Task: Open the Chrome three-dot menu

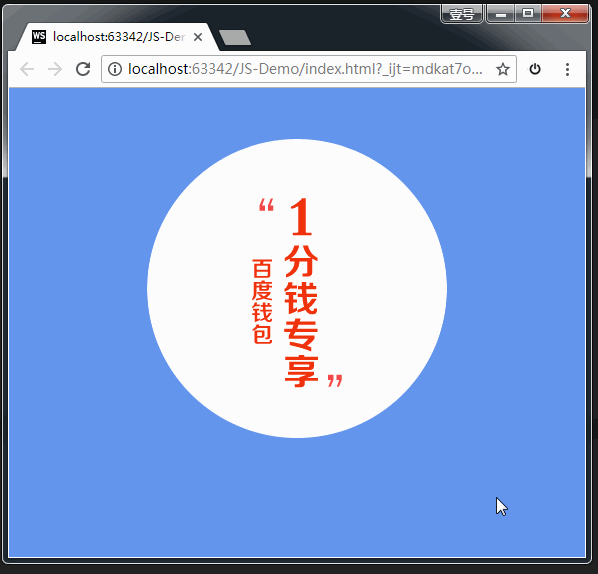Action: coord(567,69)
